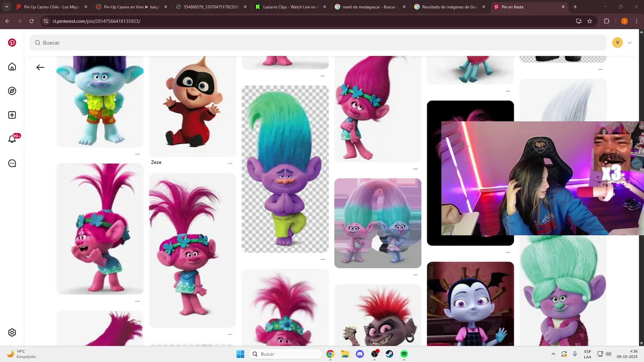Image resolution: width=644 pixels, height=362 pixels.
Task: Open more options under Zeze pin
Action: click(230, 163)
